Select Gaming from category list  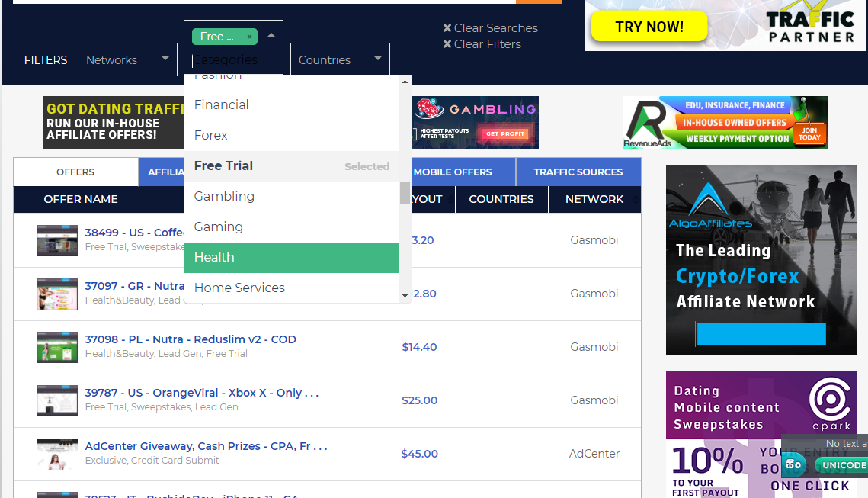[291, 227]
